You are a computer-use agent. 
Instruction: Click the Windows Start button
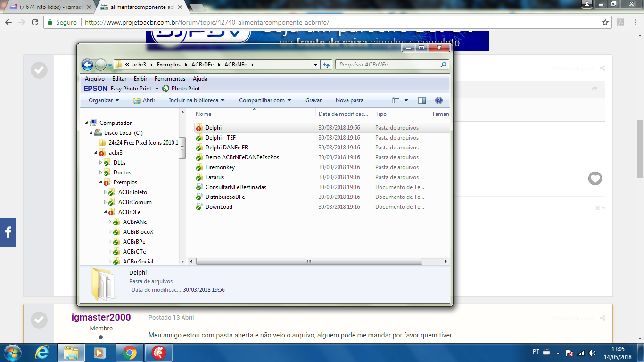(12, 352)
